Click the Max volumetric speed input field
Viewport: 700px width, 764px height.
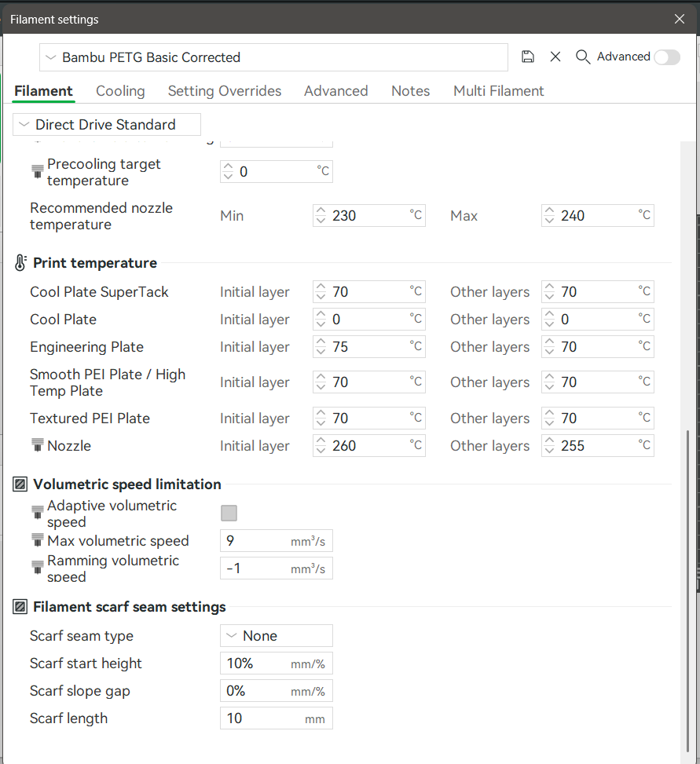pos(277,541)
